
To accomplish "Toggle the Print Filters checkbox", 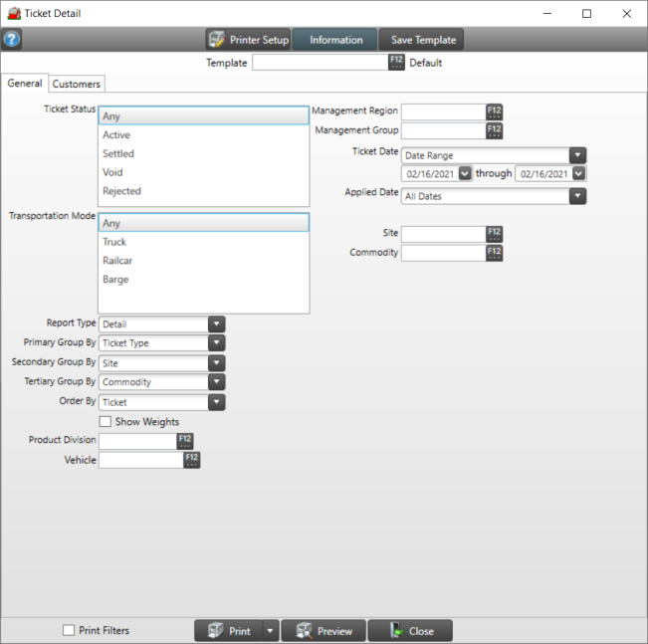I will 69,630.
